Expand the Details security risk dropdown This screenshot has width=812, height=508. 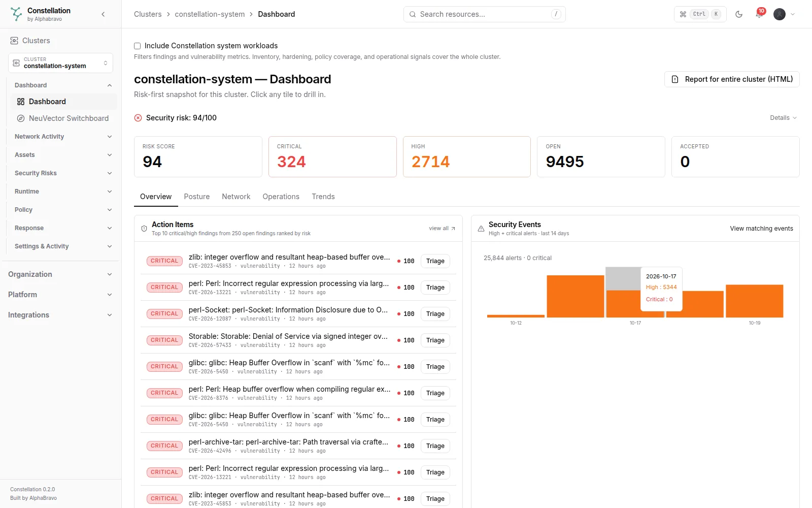(783, 118)
